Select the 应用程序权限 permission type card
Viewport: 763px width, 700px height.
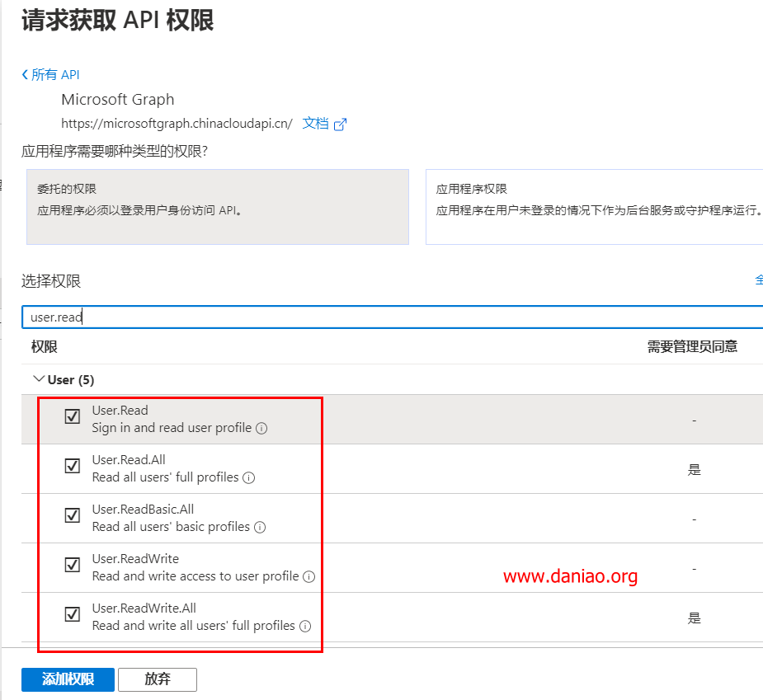coord(594,207)
